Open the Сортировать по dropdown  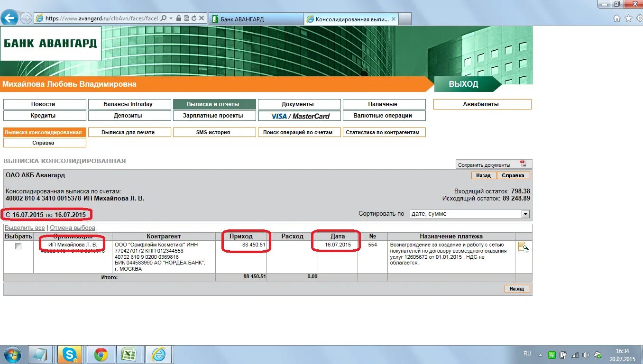[x=469, y=214]
